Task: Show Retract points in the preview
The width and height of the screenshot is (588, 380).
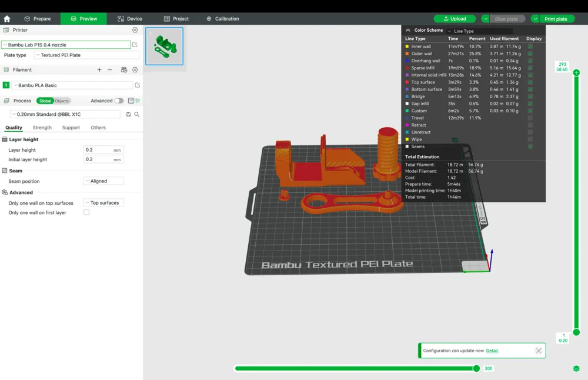Action: point(530,125)
